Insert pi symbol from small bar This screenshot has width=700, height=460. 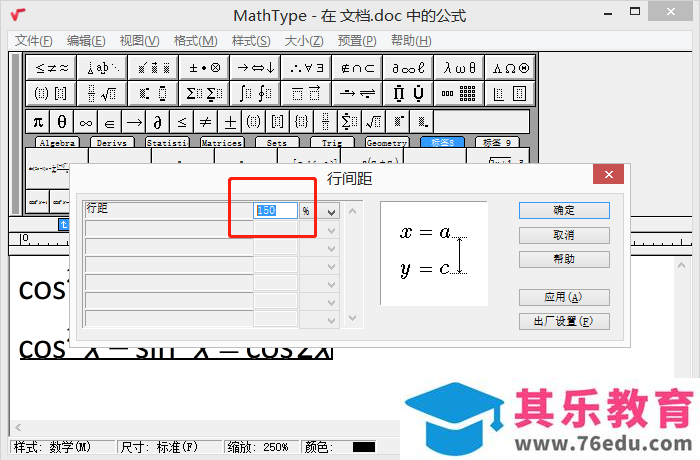[x=38, y=121]
